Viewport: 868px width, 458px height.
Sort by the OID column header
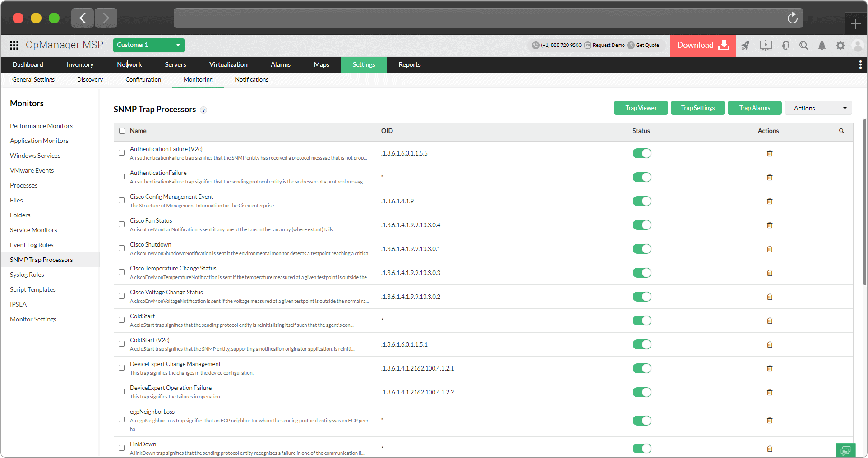pos(387,131)
